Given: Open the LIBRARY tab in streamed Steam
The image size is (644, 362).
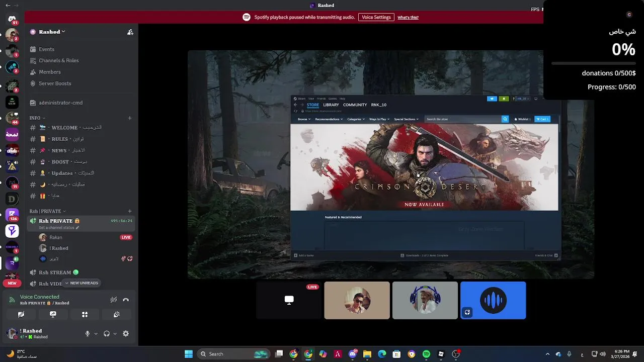Looking at the screenshot, I should tap(331, 105).
